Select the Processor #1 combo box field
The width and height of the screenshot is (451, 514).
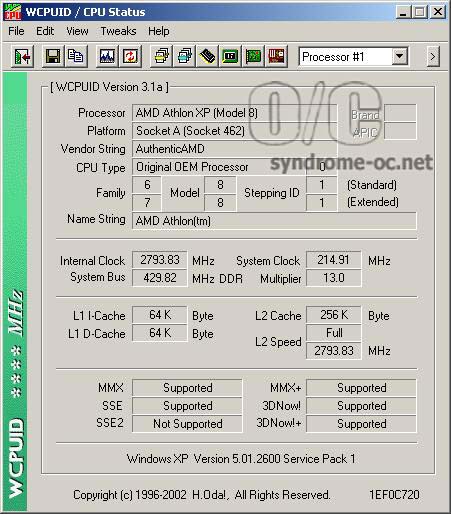click(x=354, y=56)
